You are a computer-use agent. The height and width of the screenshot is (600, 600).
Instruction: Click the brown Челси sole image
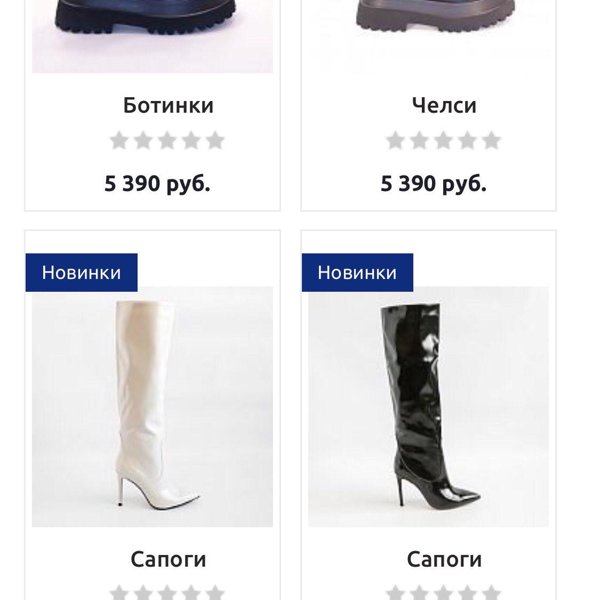coord(428,36)
